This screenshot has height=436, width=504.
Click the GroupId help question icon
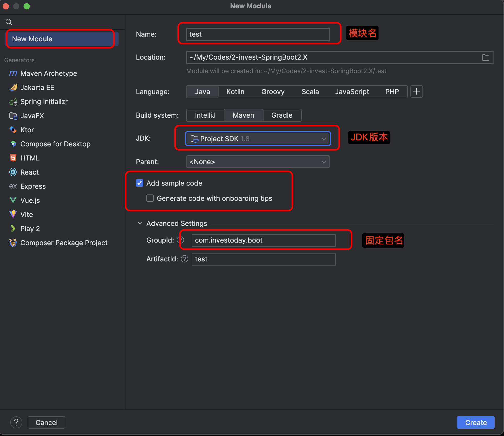pos(180,240)
